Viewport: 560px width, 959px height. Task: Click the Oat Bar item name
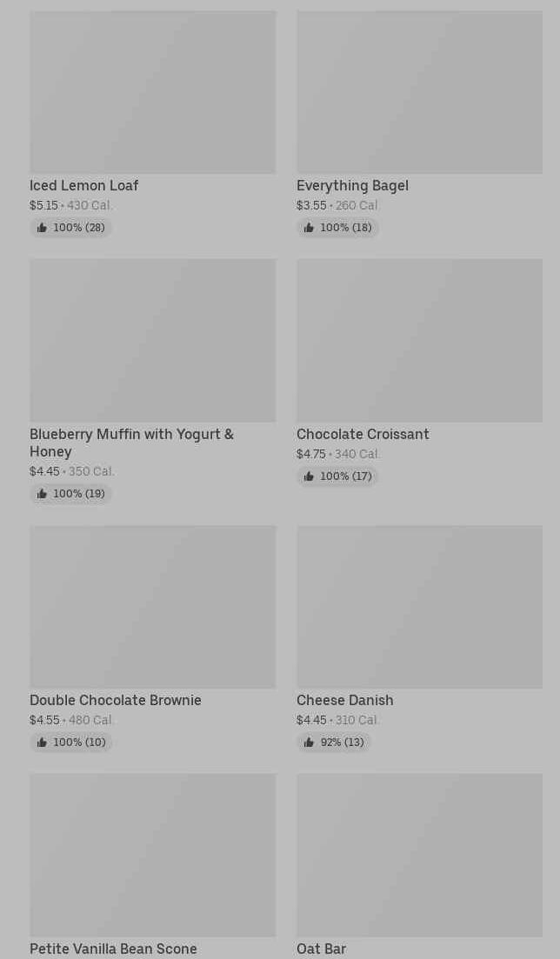[x=321, y=949]
